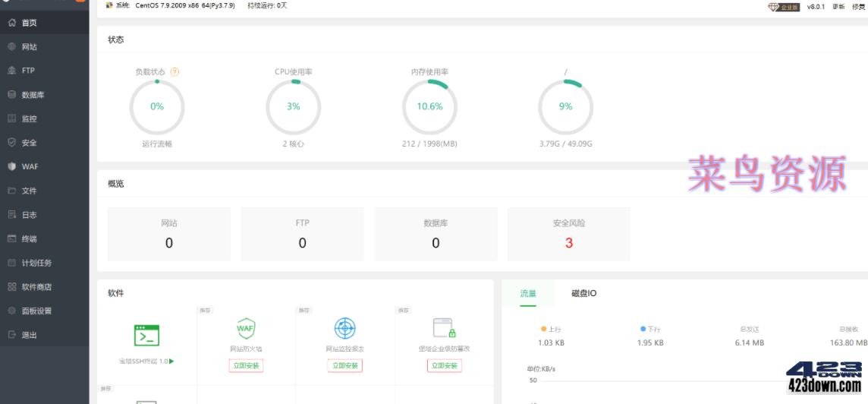The height and width of the screenshot is (404, 868).
Task: Open the 数据库 database sidebar icon
Action: [12, 95]
